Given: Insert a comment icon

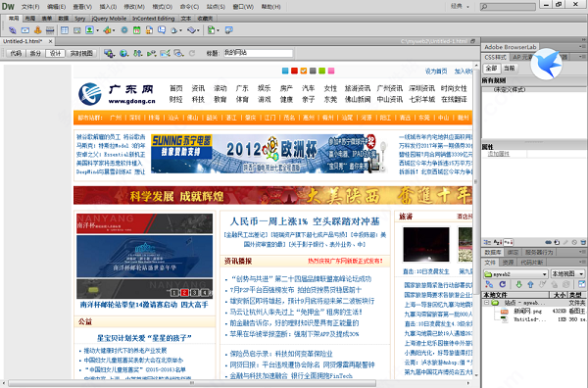Looking at the screenshot, I should 162,30.
